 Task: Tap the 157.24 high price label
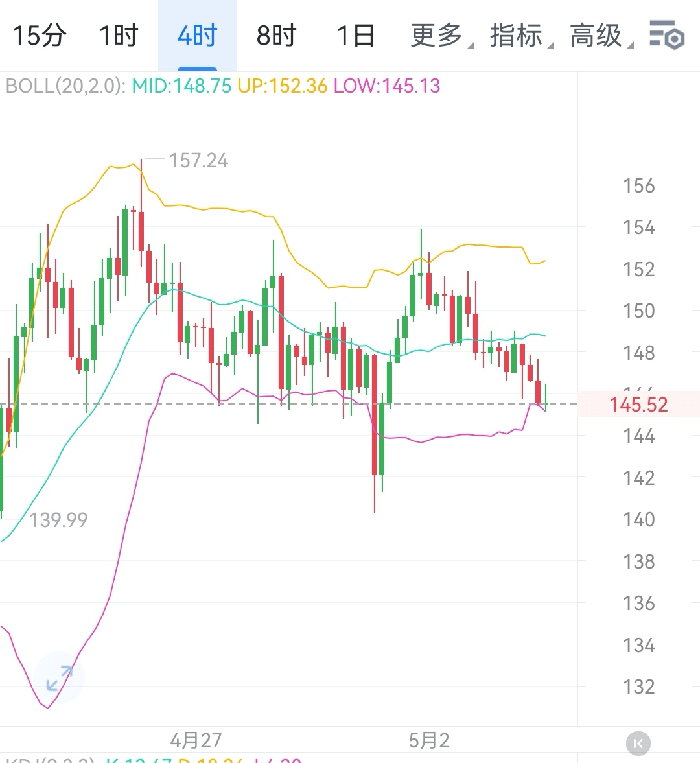tap(198, 161)
